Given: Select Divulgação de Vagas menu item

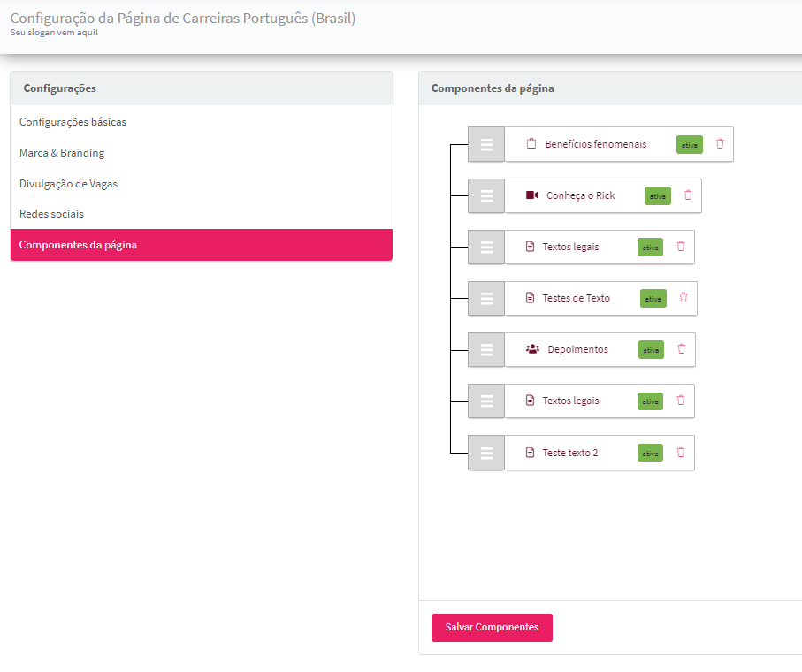Looking at the screenshot, I should 68,184.
